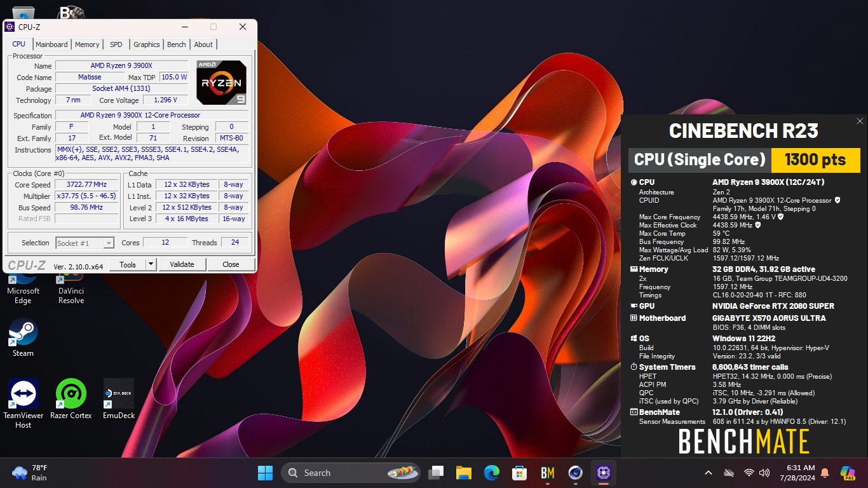Expand the Socket #1 selection dropdown
Viewport: 868px width, 488px height.
pos(109,243)
